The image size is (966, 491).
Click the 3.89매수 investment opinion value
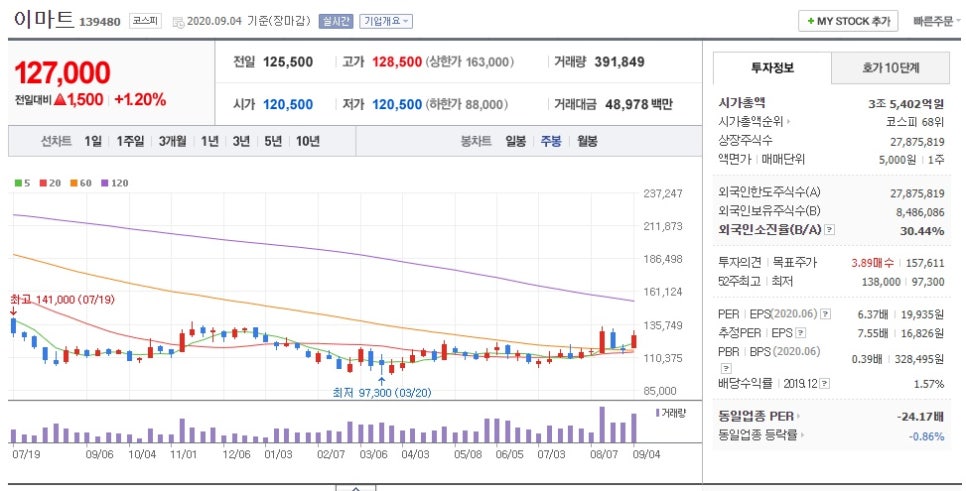tap(872, 263)
